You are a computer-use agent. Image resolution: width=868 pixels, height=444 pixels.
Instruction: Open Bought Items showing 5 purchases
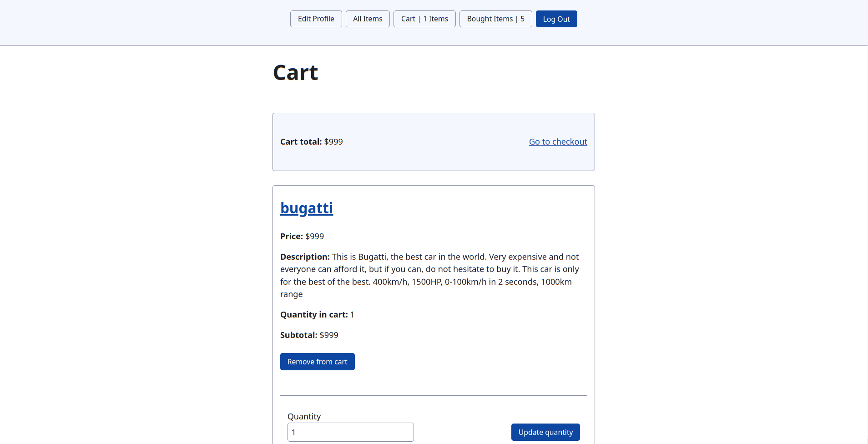(x=495, y=19)
